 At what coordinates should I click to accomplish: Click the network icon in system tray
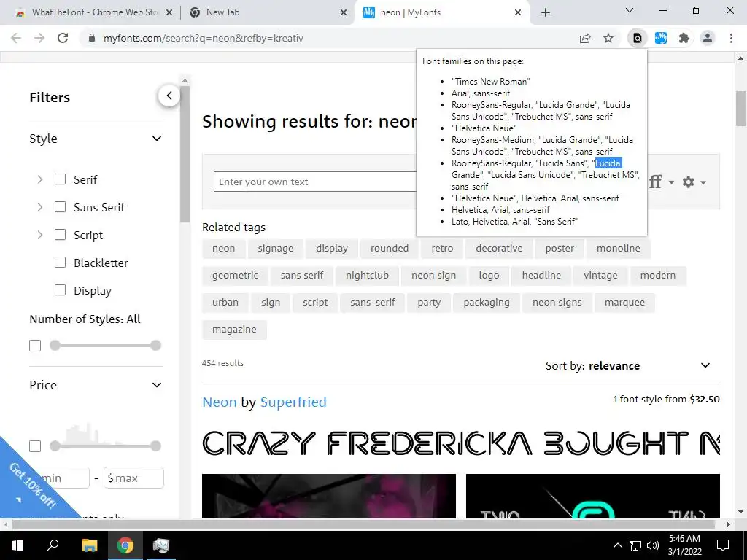635,545
